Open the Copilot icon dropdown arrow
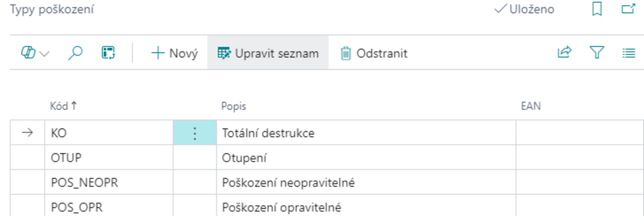 45,53
